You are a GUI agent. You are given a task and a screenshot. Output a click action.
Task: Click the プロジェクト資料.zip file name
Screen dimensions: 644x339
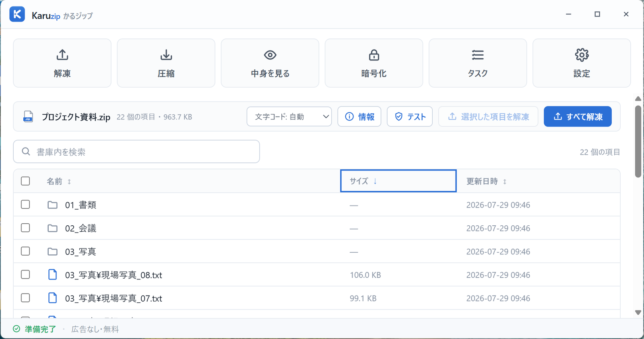pyautogui.click(x=76, y=117)
